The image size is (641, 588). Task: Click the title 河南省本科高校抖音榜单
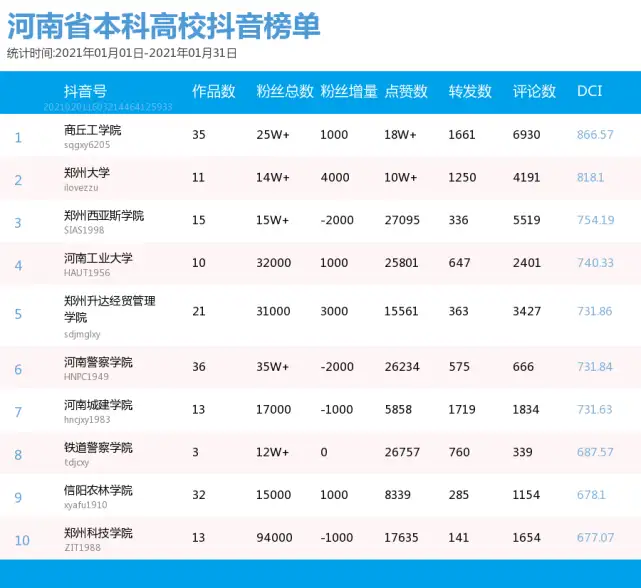click(x=164, y=26)
